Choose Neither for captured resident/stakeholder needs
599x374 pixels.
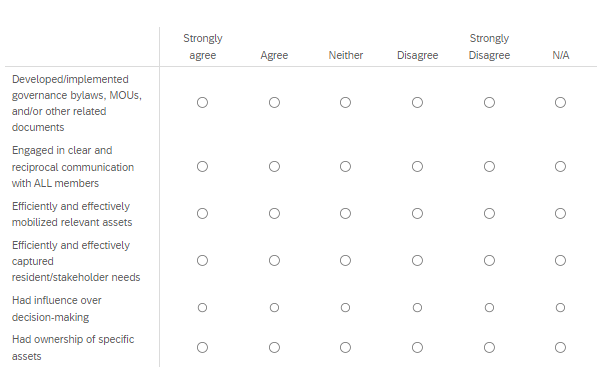345,261
